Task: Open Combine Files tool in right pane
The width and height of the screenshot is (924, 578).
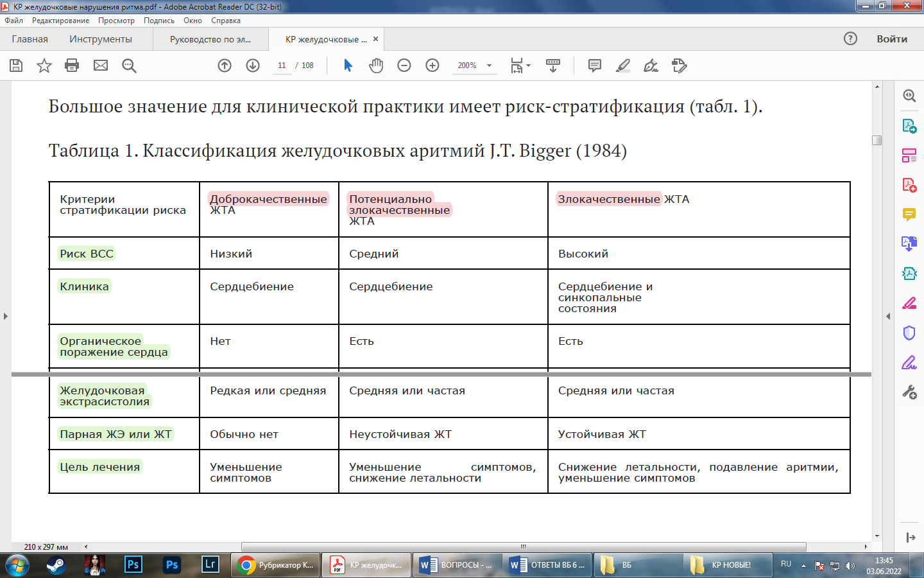Action: (x=909, y=244)
